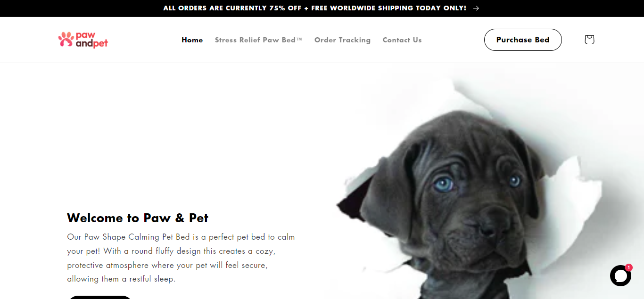Go to the Home menu item

[192, 40]
